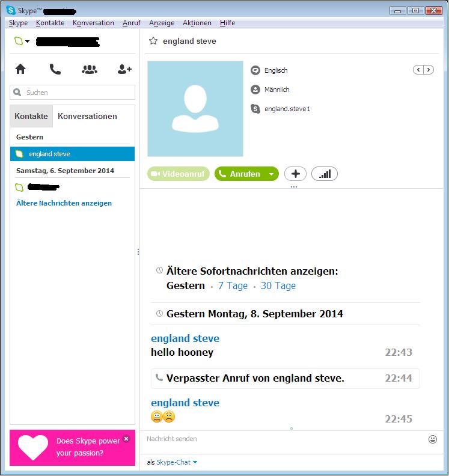Viewport: 449px width, 476px height.
Task: Maximize the Skype window
Action: (x=415, y=11)
